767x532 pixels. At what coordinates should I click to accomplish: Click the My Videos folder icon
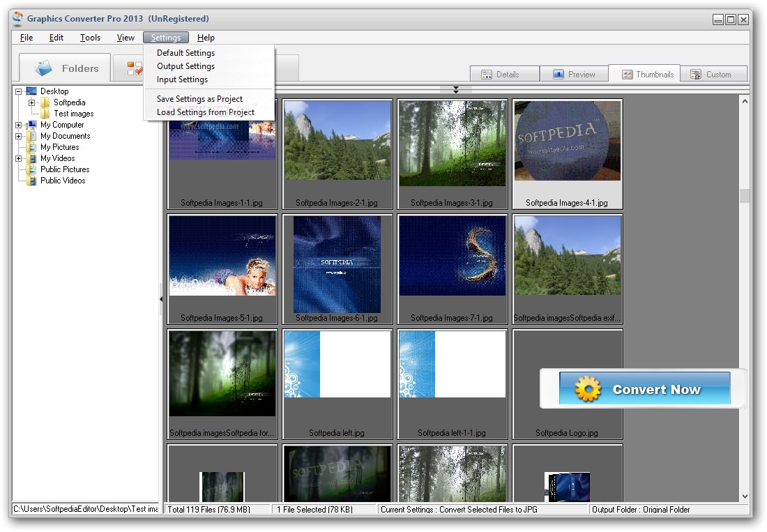pyautogui.click(x=31, y=158)
